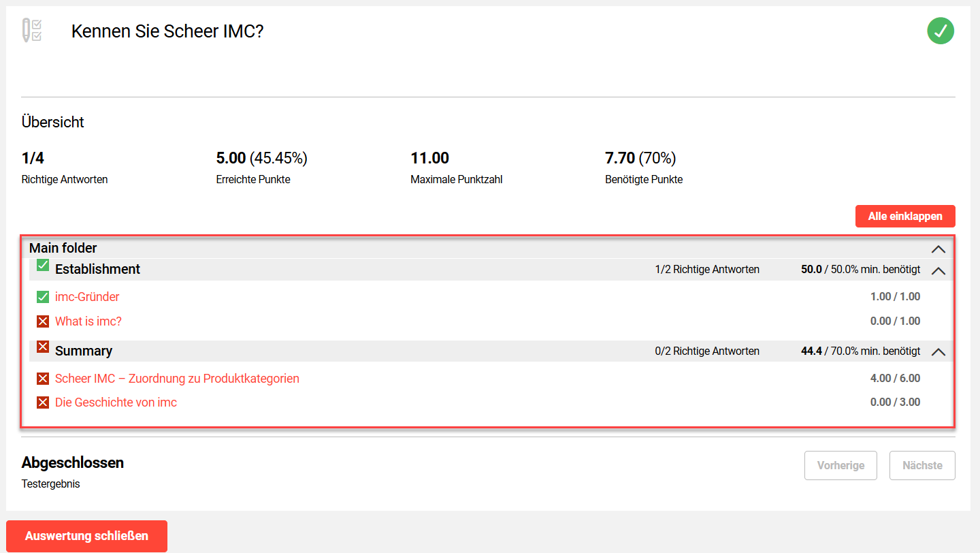Screen dimensions: 980x553
Task: Click the red cross icon beside What is imc?
Action: (43, 321)
